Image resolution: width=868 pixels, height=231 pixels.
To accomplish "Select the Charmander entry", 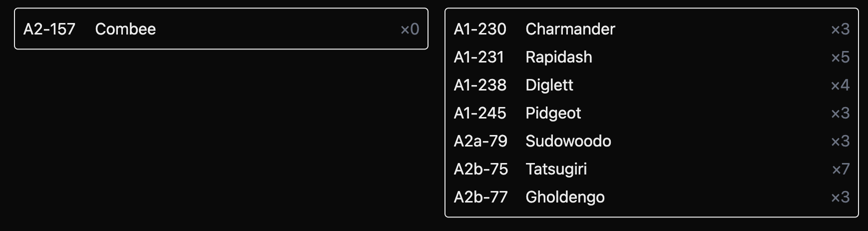I will [570, 29].
